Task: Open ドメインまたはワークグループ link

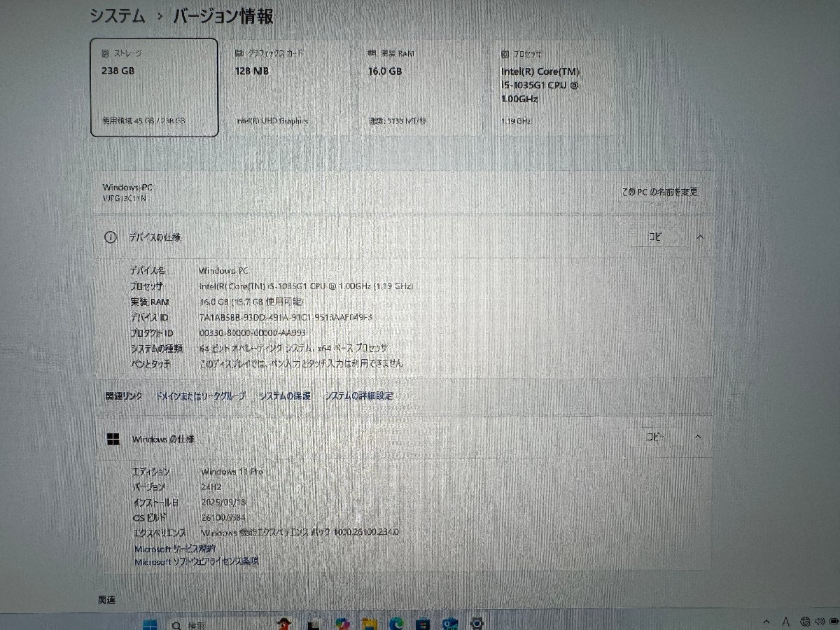Action: click(x=200, y=396)
